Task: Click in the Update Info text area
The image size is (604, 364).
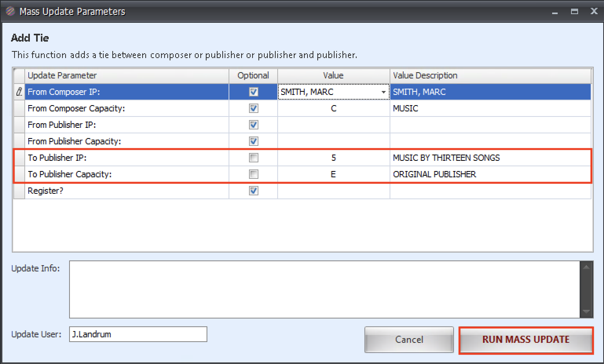Action: pyautogui.click(x=324, y=289)
